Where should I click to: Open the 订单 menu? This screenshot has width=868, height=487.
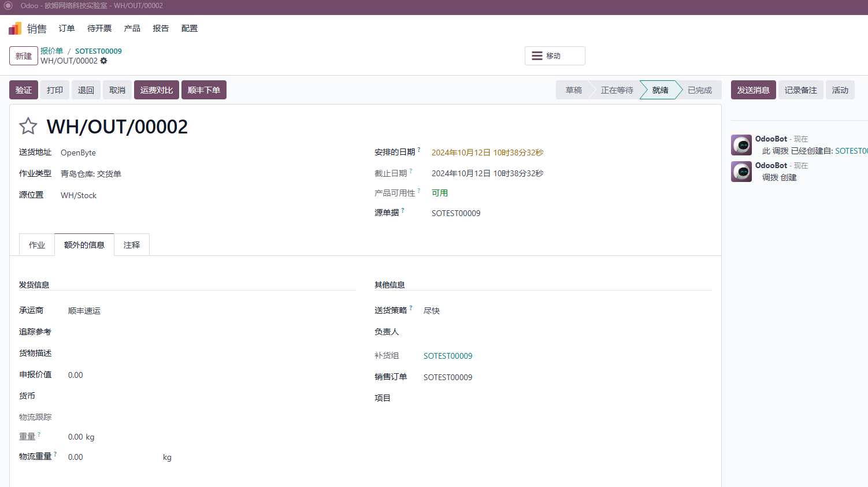tap(66, 28)
